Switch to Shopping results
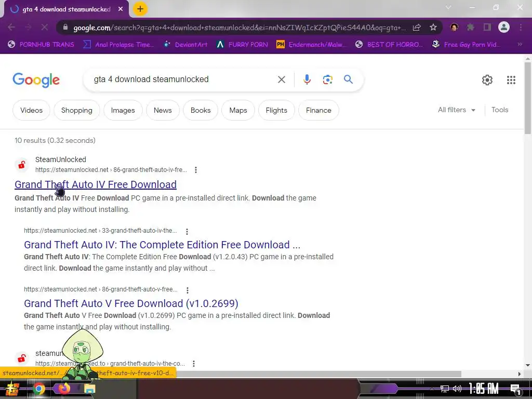Viewport: 532px width, 399px height. click(x=77, y=110)
